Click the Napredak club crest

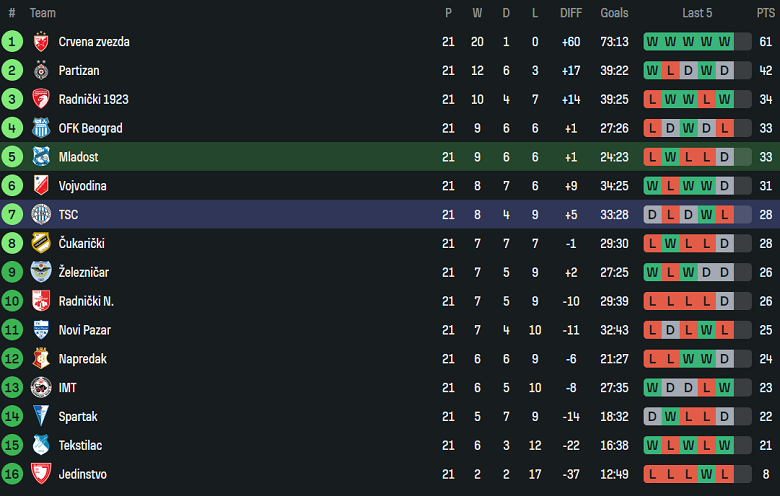click(41, 359)
